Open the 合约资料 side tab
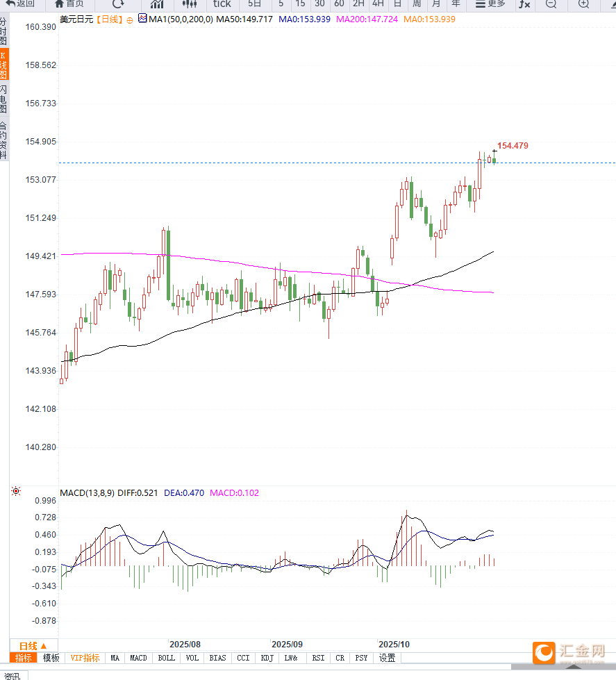Screen dimensions: 616x680 3,140
